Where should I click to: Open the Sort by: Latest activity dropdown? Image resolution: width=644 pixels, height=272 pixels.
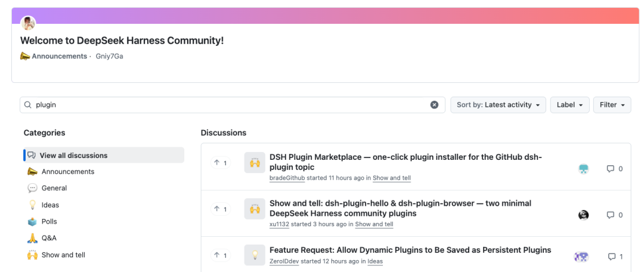(x=498, y=105)
